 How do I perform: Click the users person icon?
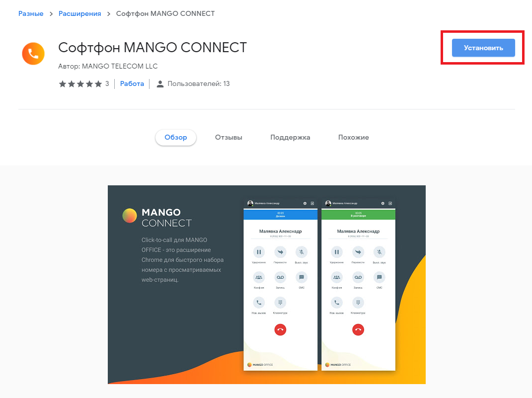[x=160, y=84]
